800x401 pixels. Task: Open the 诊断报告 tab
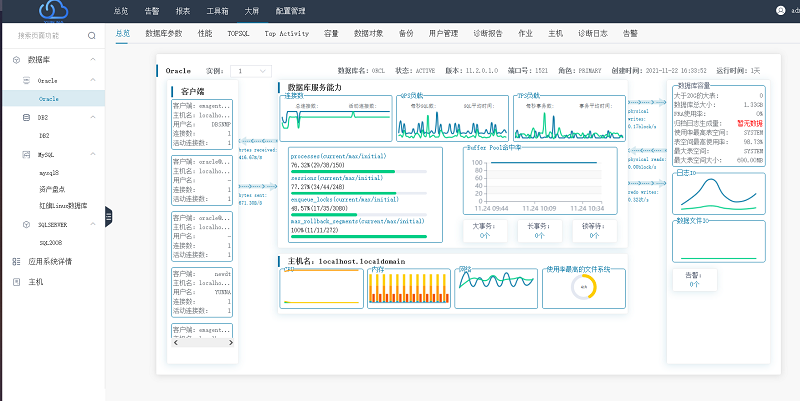[486, 33]
